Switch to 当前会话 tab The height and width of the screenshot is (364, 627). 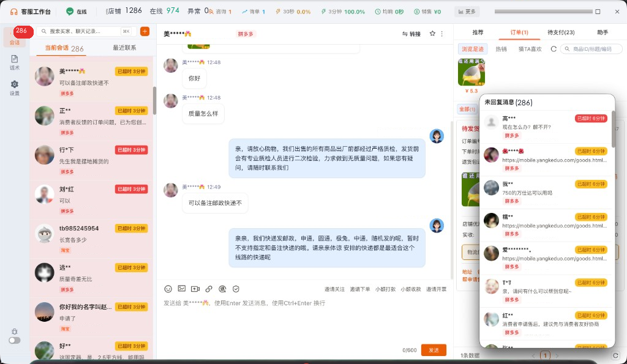(x=64, y=48)
